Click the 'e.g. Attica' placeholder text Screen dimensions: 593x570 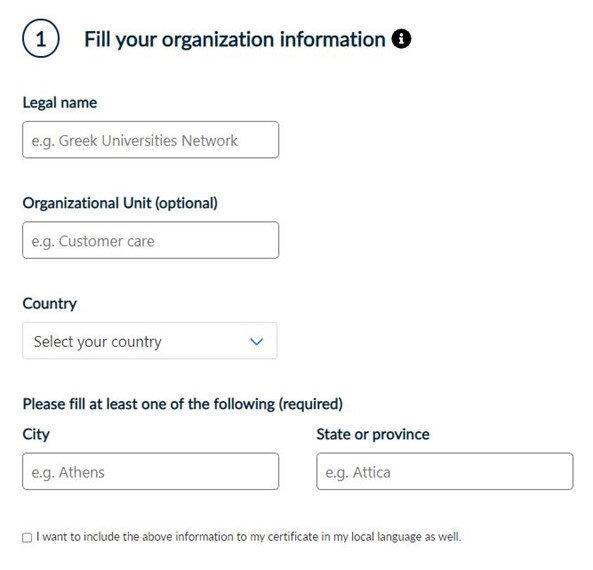click(x=358, y=472)
